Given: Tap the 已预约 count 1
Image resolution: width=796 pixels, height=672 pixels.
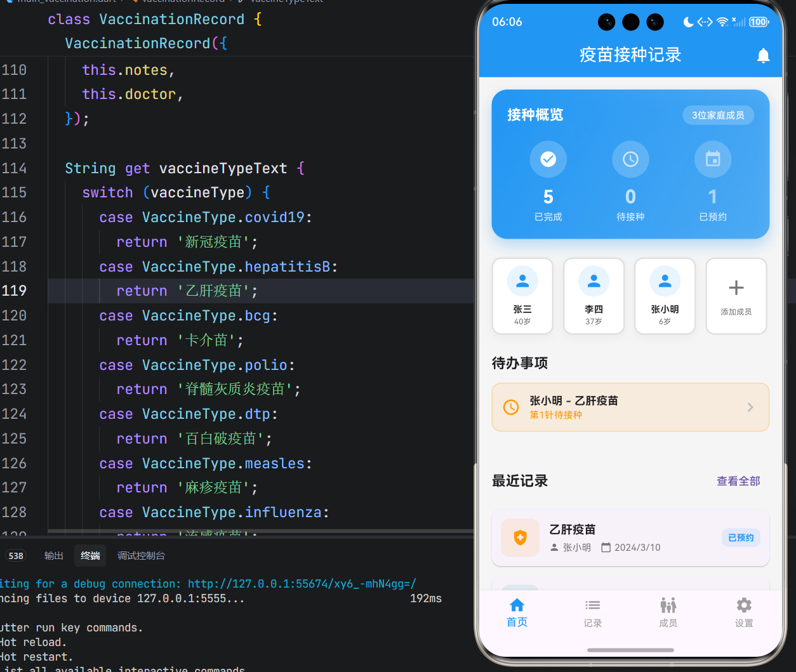Looking at the screenshot, I should pyautogui.click(x=713, y=197).
